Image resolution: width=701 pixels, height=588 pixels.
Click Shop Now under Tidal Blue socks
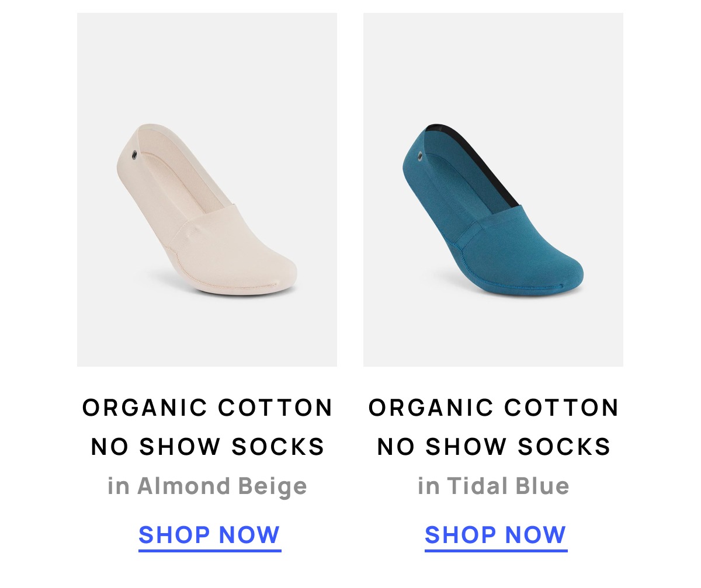(496, 535)
